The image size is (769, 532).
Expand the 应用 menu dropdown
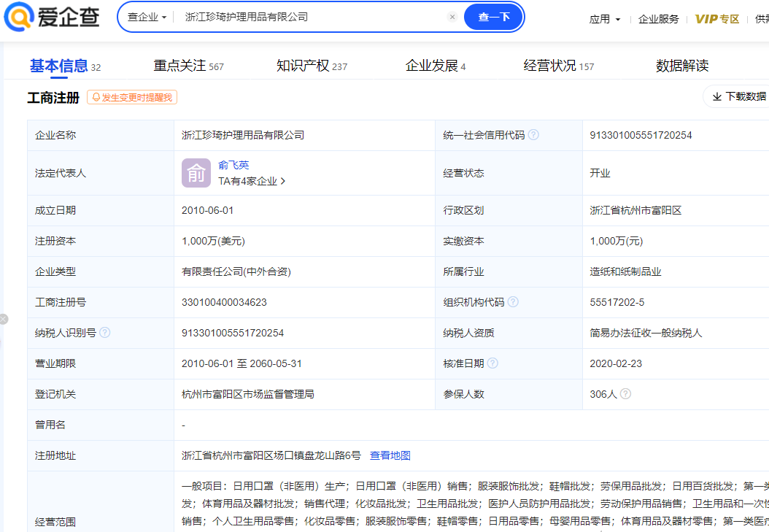point(604,19)
